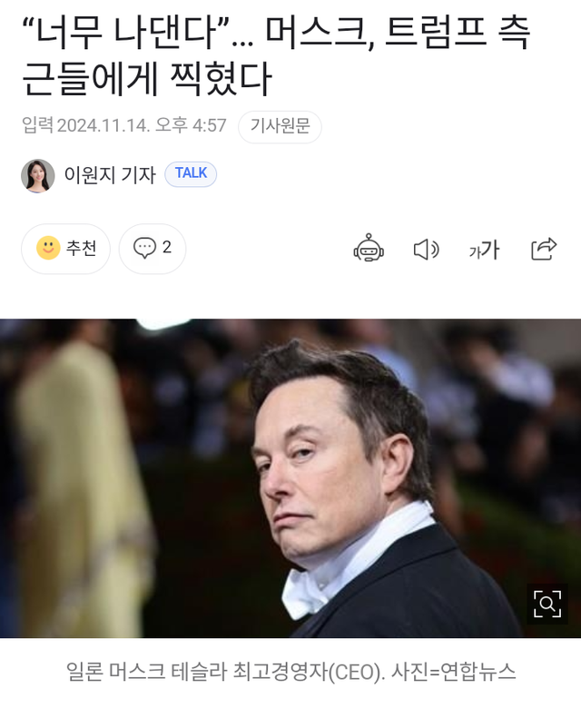
Task: Open the article's main photo
Action: tap(290, 477)
